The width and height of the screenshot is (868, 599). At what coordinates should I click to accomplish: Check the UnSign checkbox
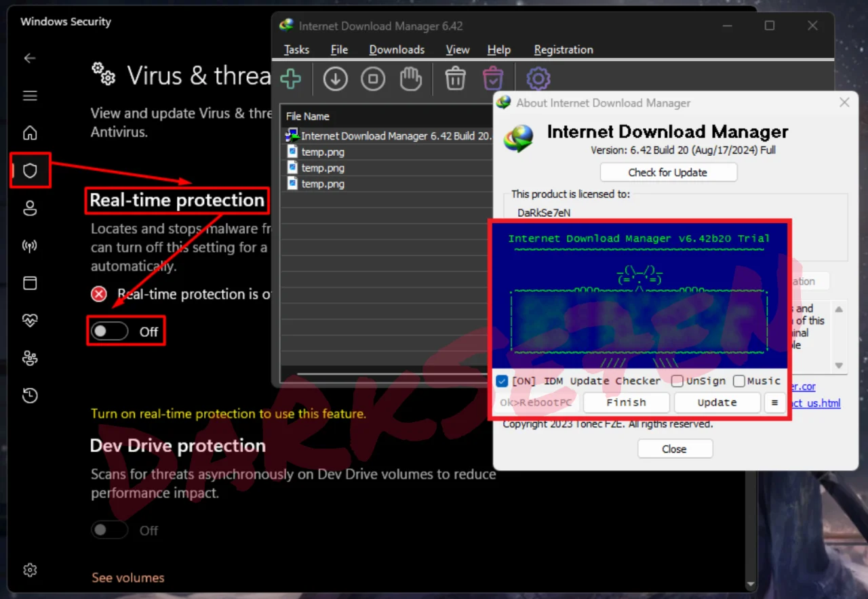[x=677, y=381]
